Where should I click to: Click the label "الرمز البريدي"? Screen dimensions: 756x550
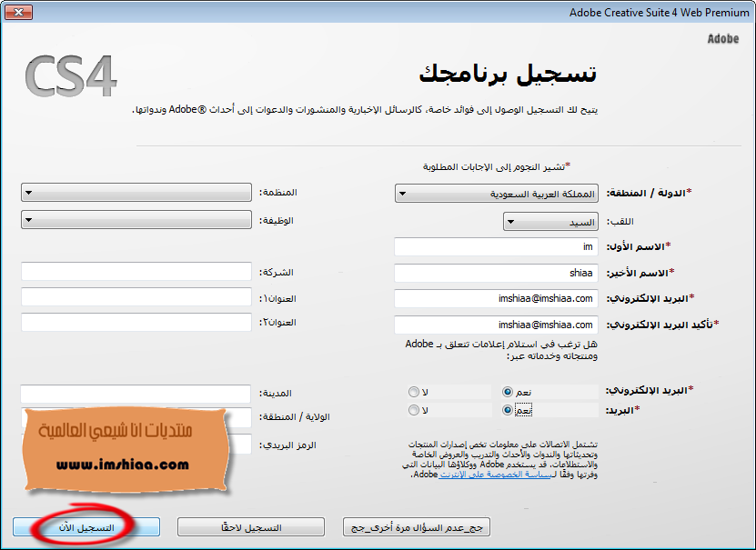[x=287, y=445]
